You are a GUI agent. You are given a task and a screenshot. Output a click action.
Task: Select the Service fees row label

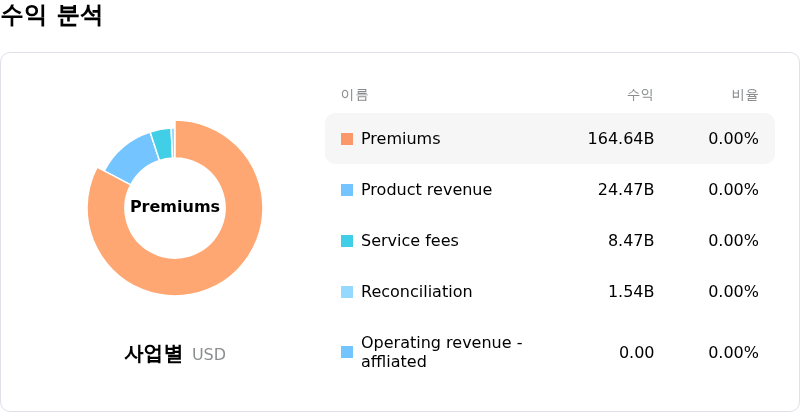click(410, 241)
